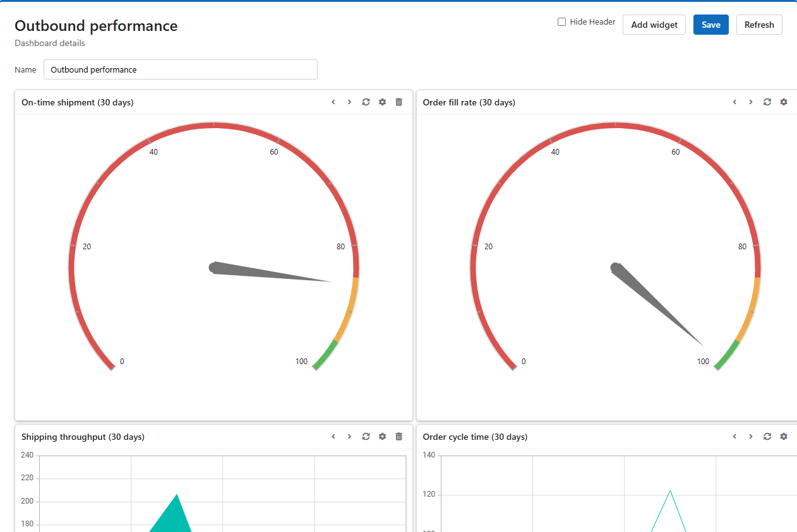The image size is (797, 532).
Task: Refresh the Order cycle time widget
Action: [767, 437]
